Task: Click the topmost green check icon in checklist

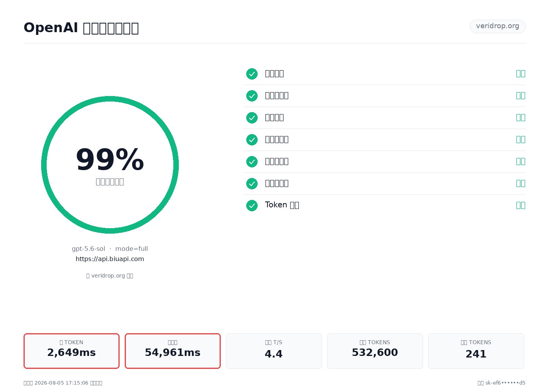Action: click(x=252, y=74)
